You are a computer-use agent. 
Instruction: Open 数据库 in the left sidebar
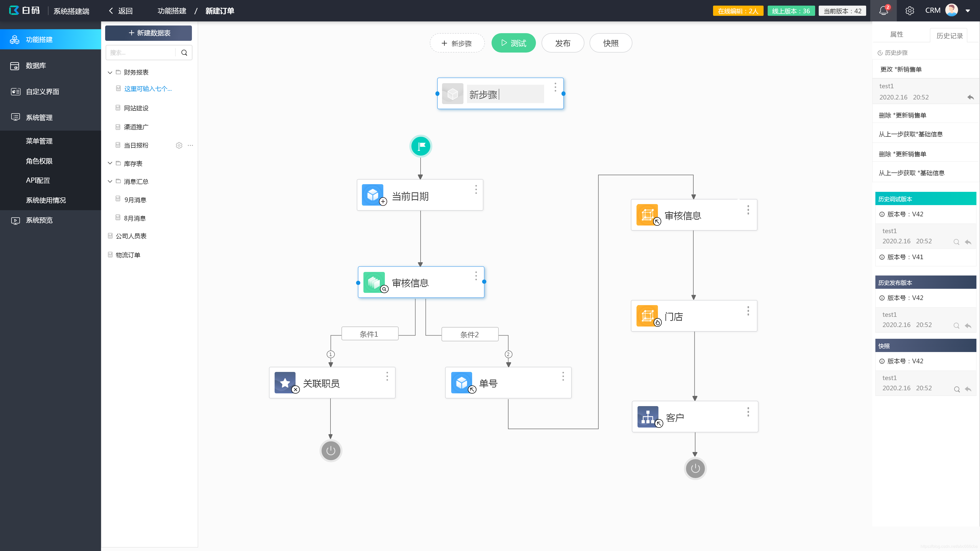(x=36, y=65)
